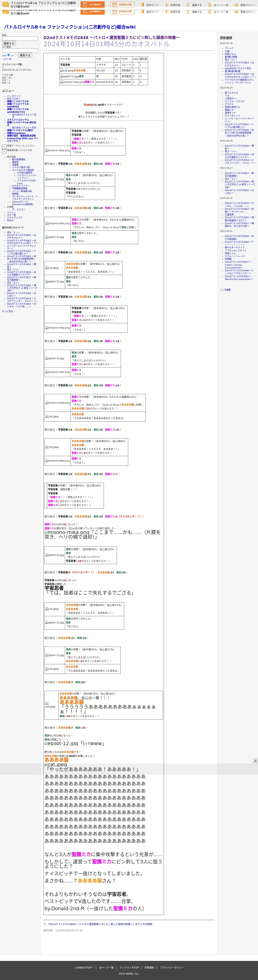The width and height of the screenshot is (258, 980).
Task: Expand the 関連データベース-バトロイ section
Action: (x=4, y=146)
